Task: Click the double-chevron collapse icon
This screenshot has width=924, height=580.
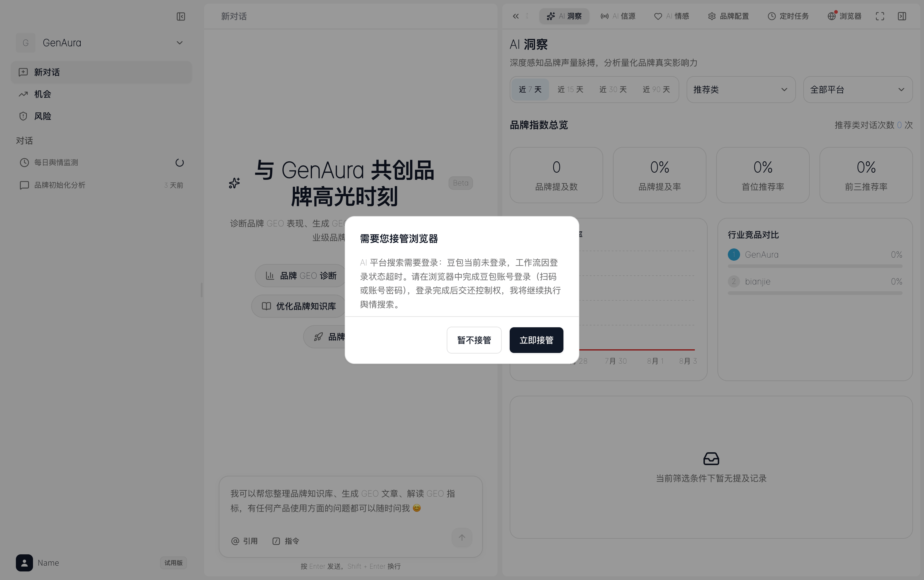Action: pyautogui.click(x=515, y=16)
